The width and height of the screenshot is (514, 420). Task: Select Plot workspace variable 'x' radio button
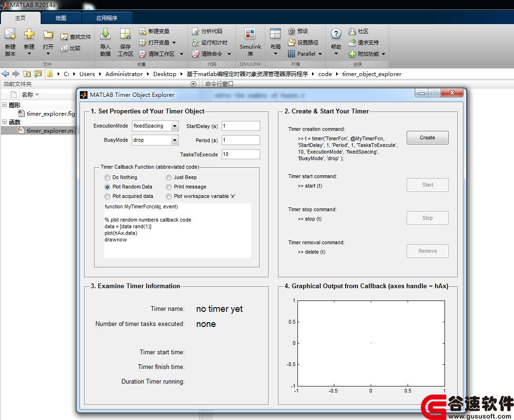(x=168, y=197)
